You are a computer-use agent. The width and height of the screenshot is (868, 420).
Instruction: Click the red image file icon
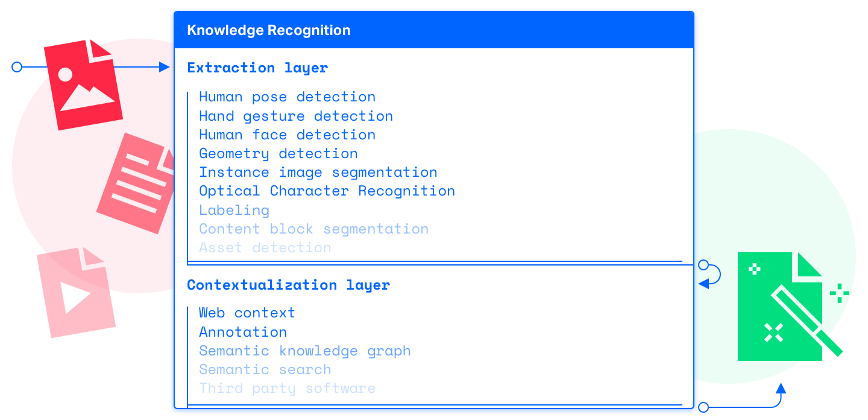point(83,84)
